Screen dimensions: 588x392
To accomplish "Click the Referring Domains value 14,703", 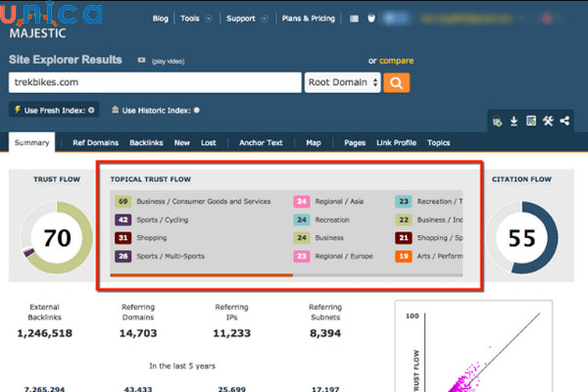I will tap(138, 333).
